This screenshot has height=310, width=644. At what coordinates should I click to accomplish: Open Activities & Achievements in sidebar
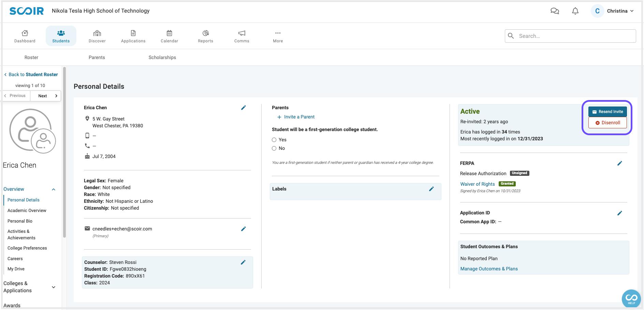[21, 235]
